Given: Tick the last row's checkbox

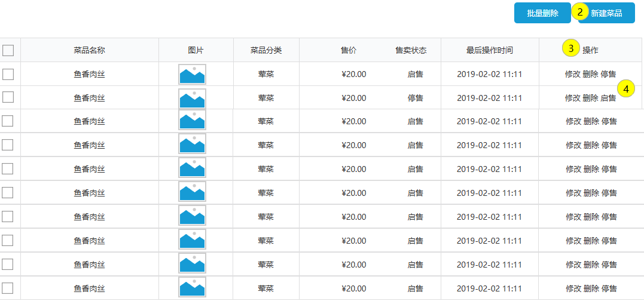Looking at the screenshot, I should coord(8,288).
